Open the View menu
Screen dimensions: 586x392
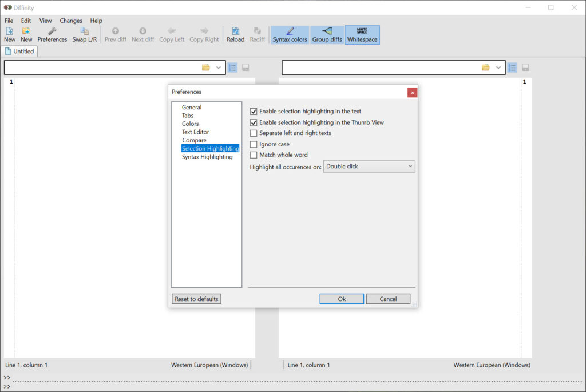coord(46,21)
